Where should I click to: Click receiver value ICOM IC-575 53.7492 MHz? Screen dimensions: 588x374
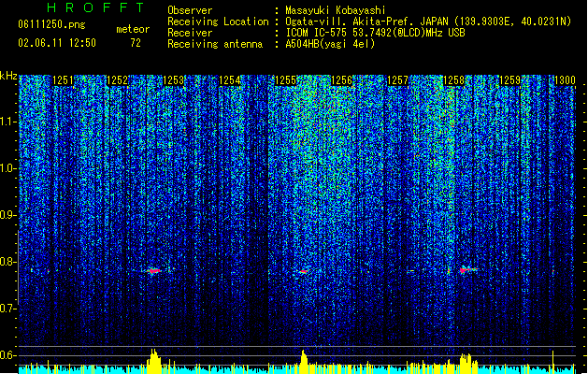(376, 33)
